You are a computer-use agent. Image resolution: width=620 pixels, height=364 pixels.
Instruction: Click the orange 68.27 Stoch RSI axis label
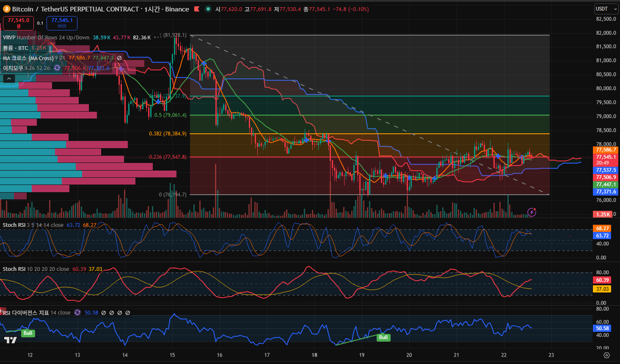[602, 229]
